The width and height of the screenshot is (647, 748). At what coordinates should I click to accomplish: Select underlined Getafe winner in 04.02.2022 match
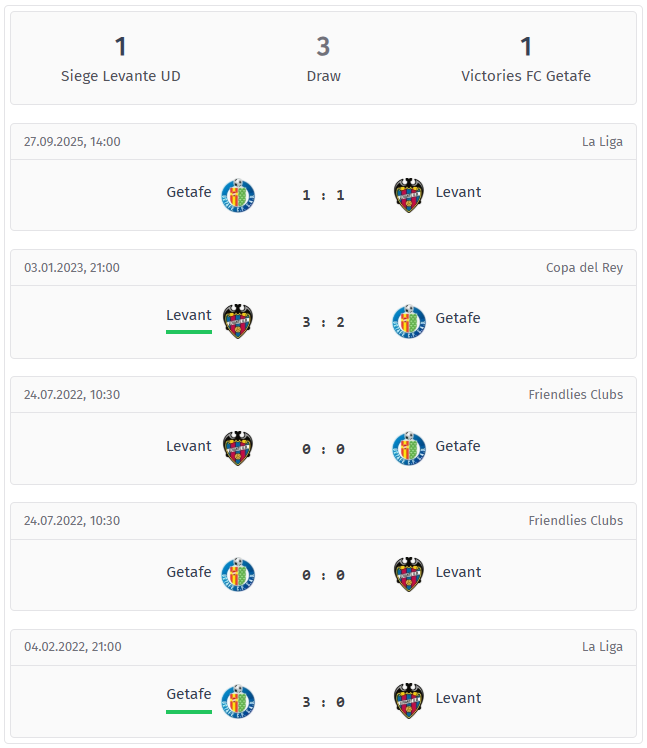pos(189,695)
